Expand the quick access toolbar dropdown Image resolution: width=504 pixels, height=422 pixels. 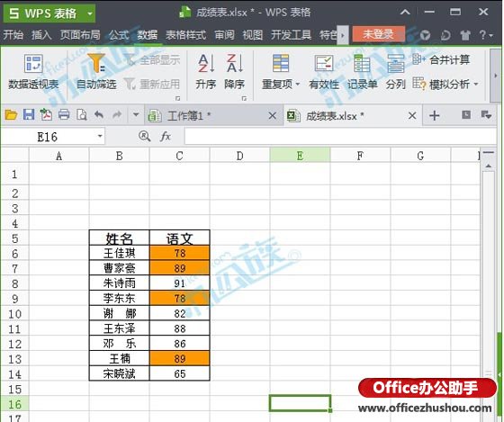(136, 115)
